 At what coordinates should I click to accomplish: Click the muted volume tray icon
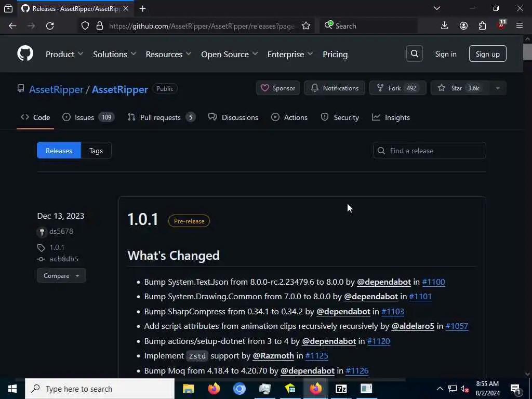pos(464,389)
